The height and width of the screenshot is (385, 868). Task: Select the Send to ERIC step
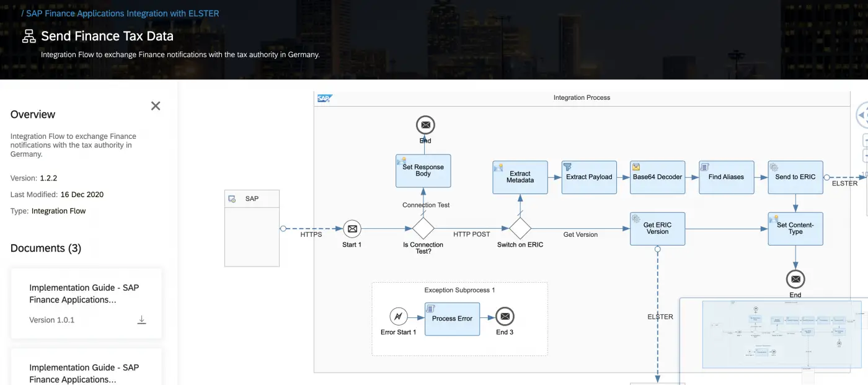[795, 177]
